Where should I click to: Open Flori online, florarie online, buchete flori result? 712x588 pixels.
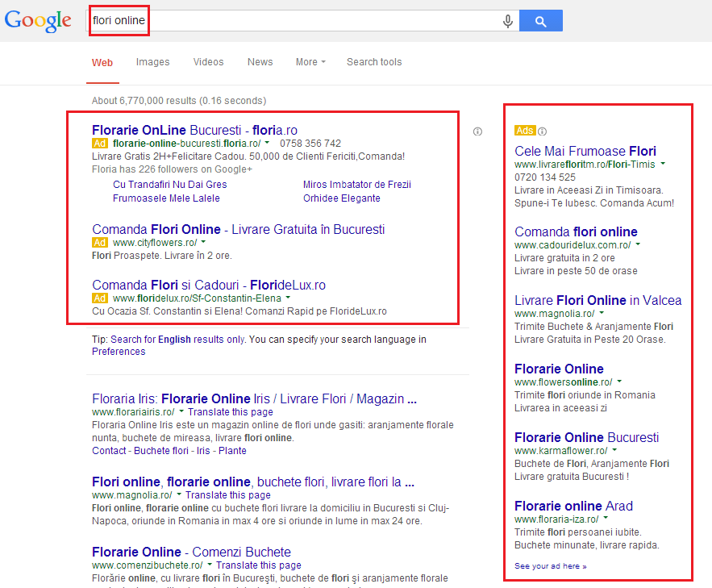point(253,482)
